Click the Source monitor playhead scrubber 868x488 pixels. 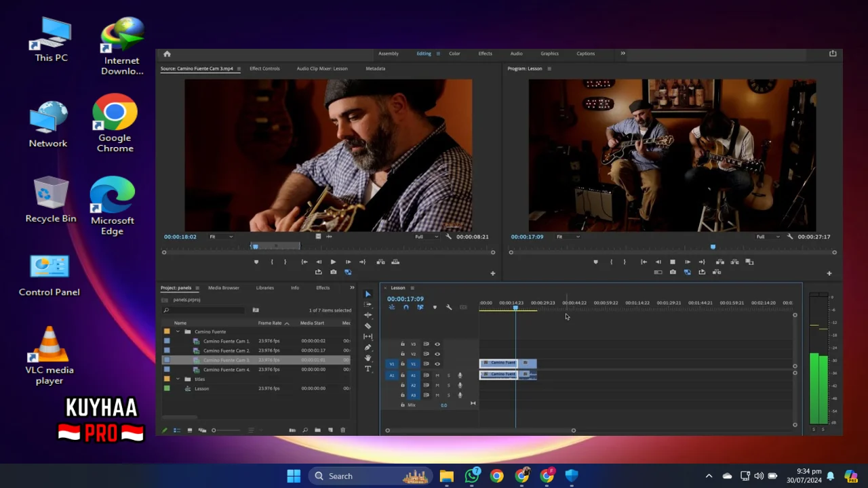(x=255, y=246)
